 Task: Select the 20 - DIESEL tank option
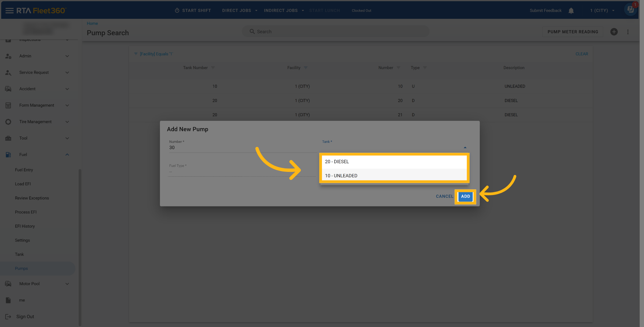click(x=394, y=162)
